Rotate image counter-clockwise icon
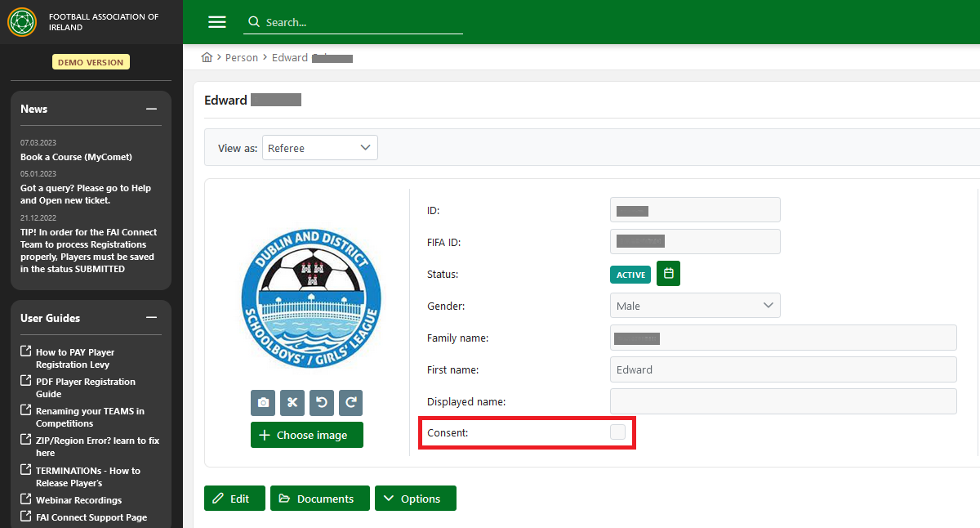The height and width of the screenshot is (528, 980). point(321,403)
